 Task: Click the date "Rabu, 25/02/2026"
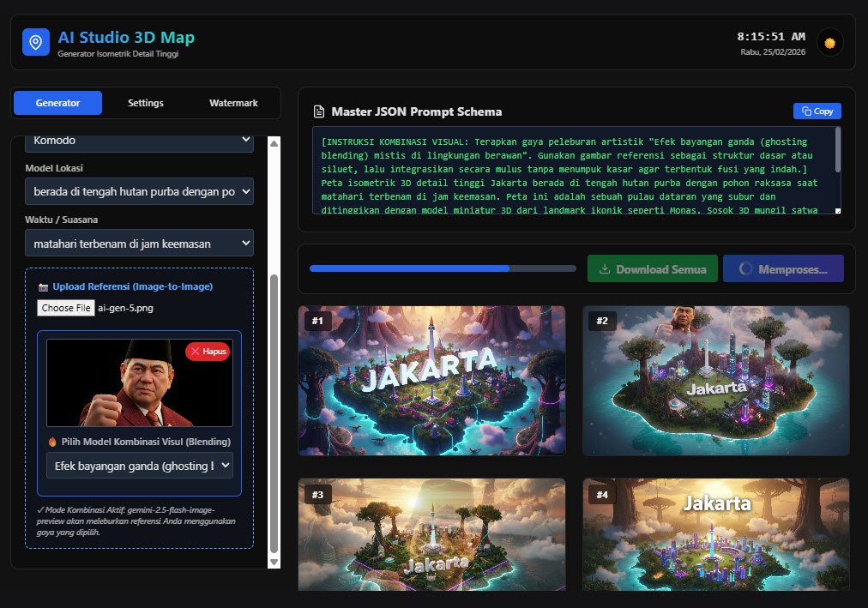773,52
